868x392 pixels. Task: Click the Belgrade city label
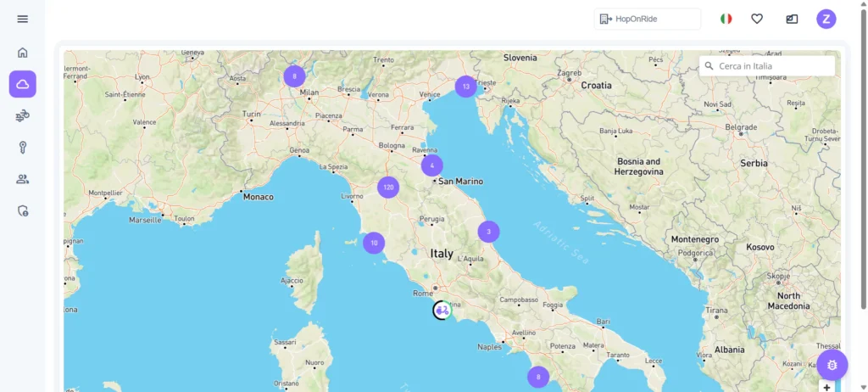tap(741, 127)
